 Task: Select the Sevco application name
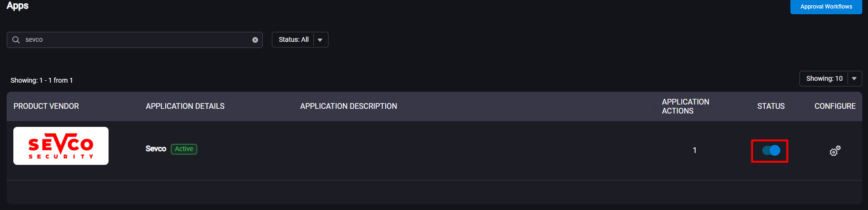click(x=156, y=149)
